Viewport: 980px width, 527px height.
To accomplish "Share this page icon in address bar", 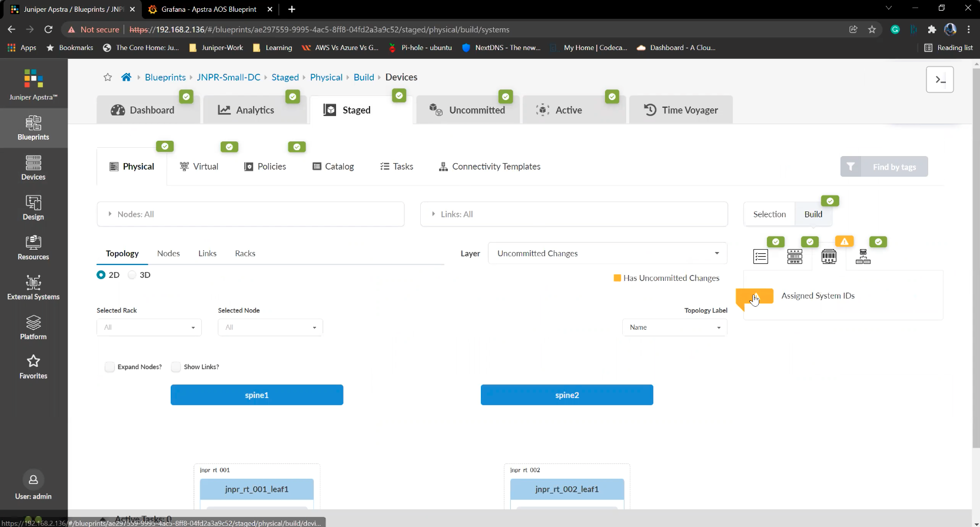I will click(853, 29).
